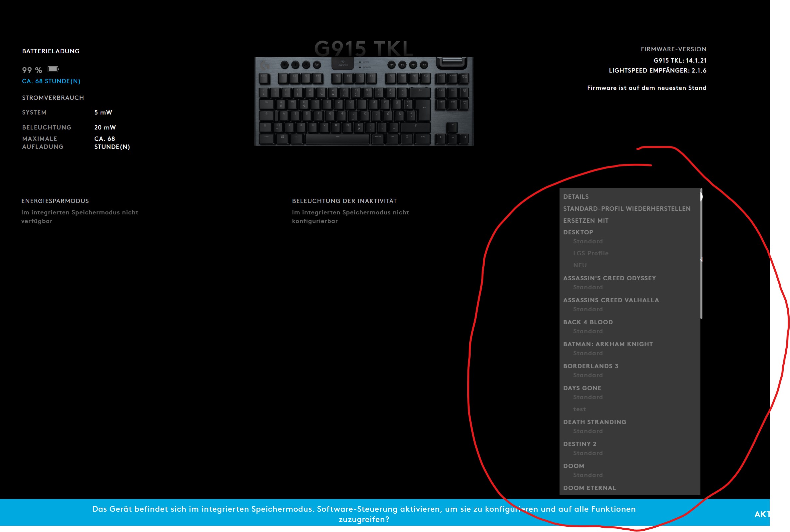Click the play/pause media key

(x=402, y=65)
